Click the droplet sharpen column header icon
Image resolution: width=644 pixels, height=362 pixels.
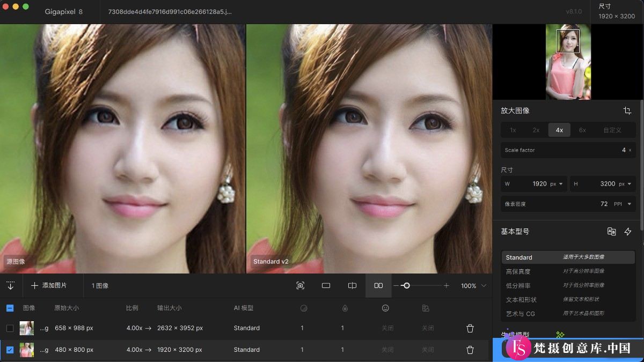(x=344, y=308)
